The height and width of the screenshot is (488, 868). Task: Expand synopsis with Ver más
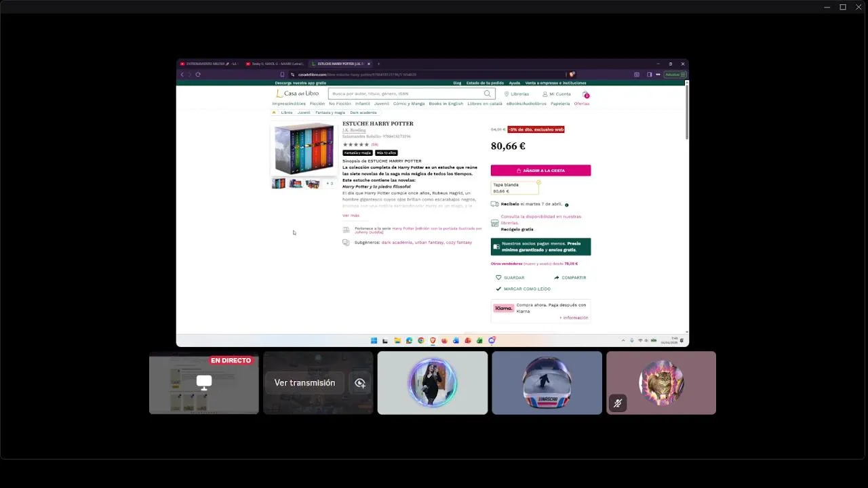pos(351,216)
